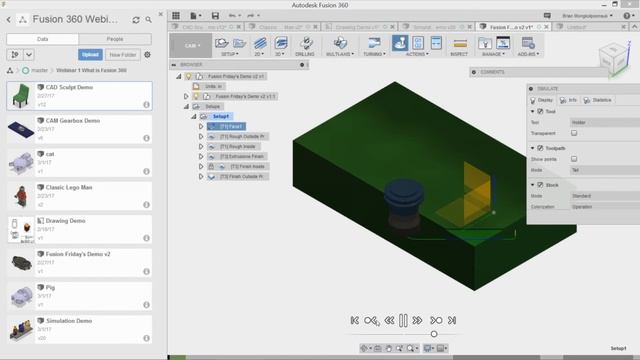Collapse the Setup1 node
Viewport: 640px width, 360px height.
(193, 116)
